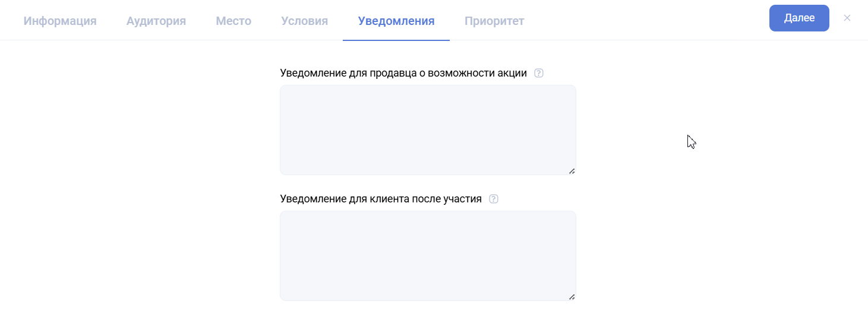Click the seller notification textarea resize handle

tap(572, 171)
